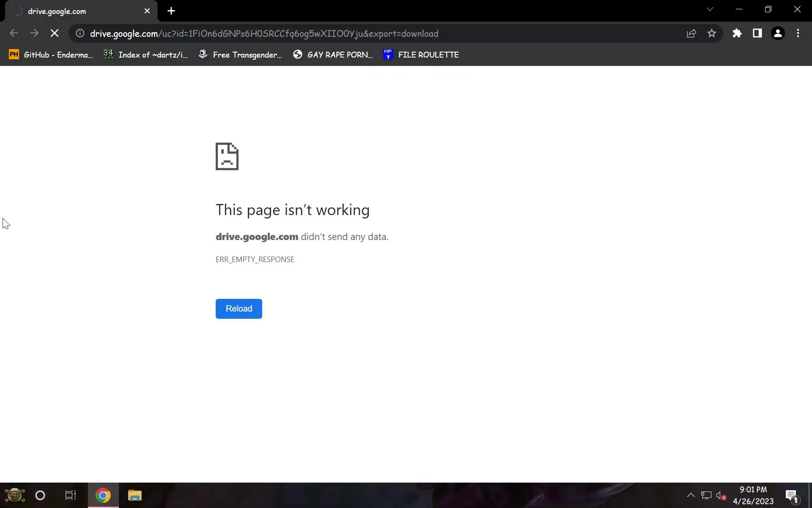Show hidden system tray icons
The image size is (812, 508).
pos(691,495)
